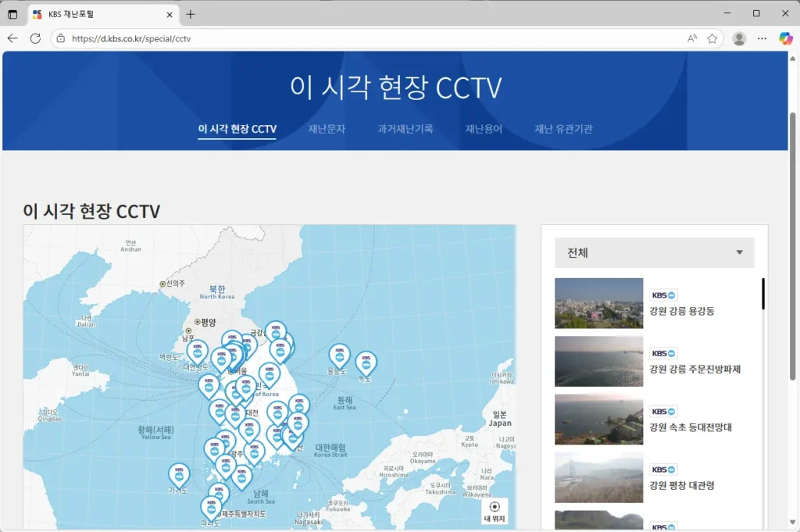
Task: Open 강원 평창 대관령 CCTV thumbnail
Action: [599, 477]
